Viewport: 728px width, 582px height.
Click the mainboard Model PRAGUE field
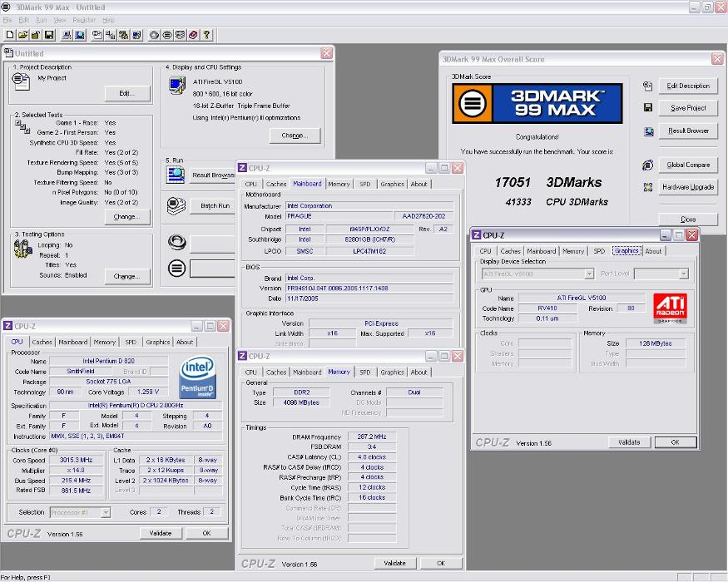pyautogui.click(x=339, y=216)
